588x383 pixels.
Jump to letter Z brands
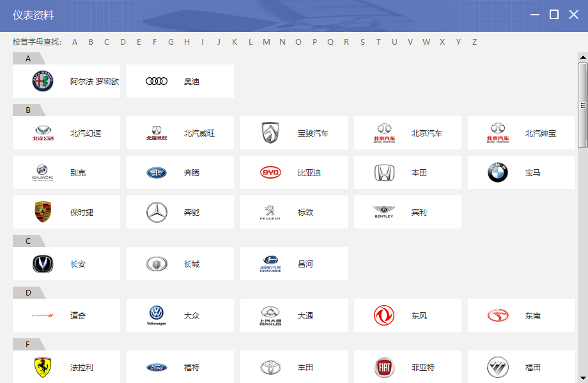pyautogui.click(x=474, y=42)
